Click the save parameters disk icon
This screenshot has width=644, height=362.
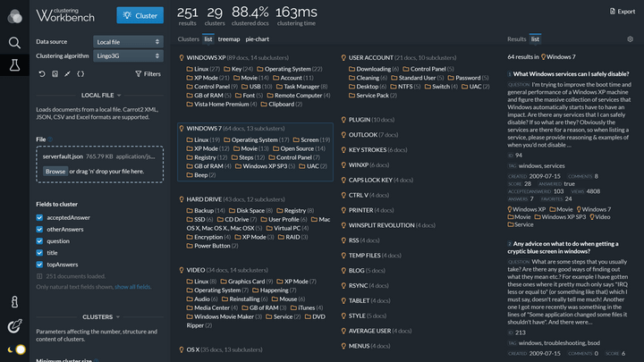[55, 74]
